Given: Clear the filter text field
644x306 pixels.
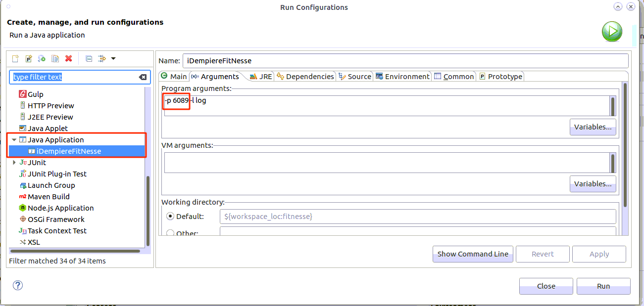Looking at the screenshot, I should 143,77.
